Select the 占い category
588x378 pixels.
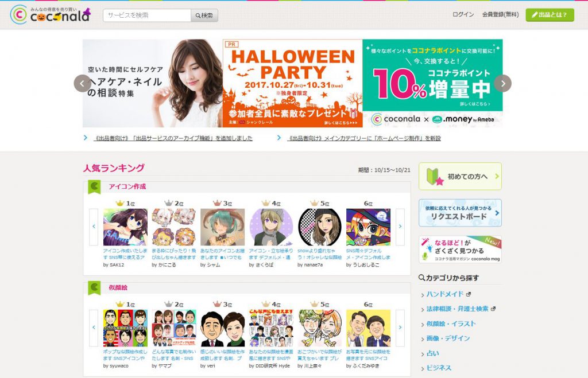tap(432, 352)
